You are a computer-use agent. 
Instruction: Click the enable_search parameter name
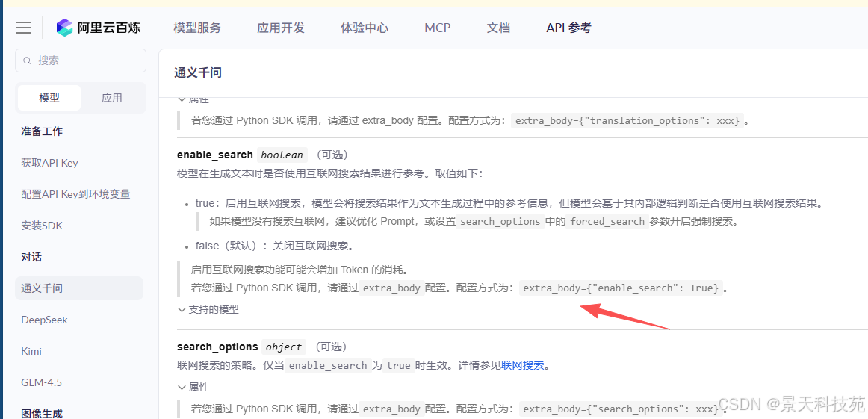[x=215, y=155]
